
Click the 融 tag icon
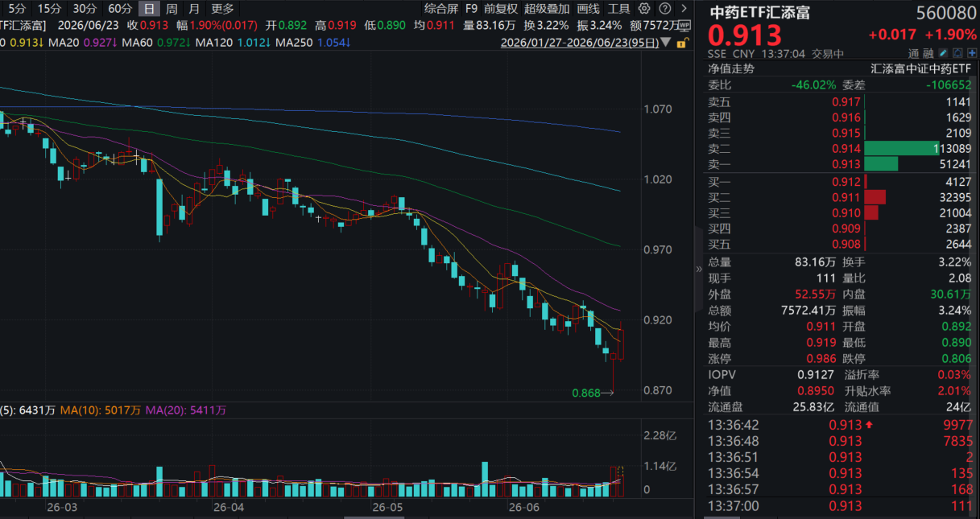pyautogui.click(x=929, y=53)
